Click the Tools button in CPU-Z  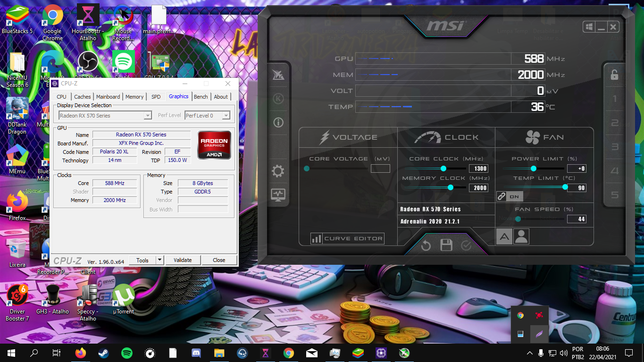tap(142, 260)
